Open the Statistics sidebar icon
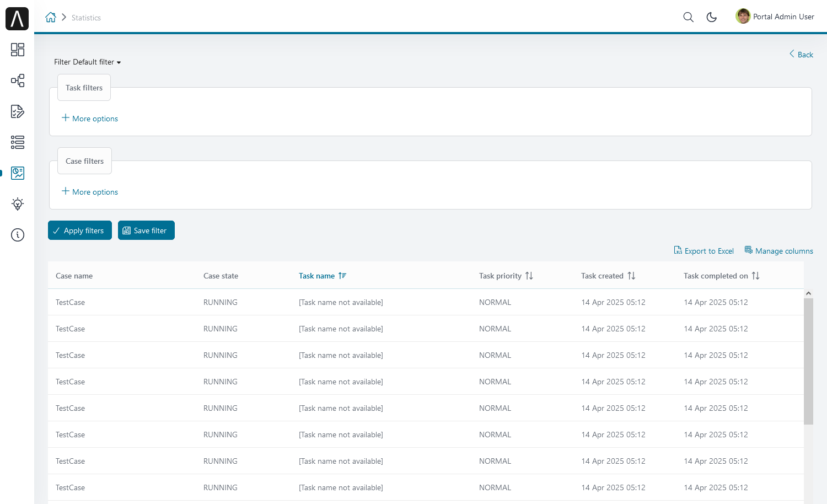The image size is (827, 504). (x=18, y=173)
